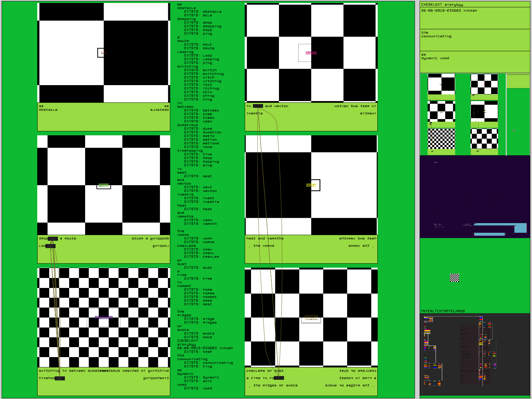This screenshot has width=532, height=399.
Task: Click the "the communicating" text box
Action: coord(474,40)
